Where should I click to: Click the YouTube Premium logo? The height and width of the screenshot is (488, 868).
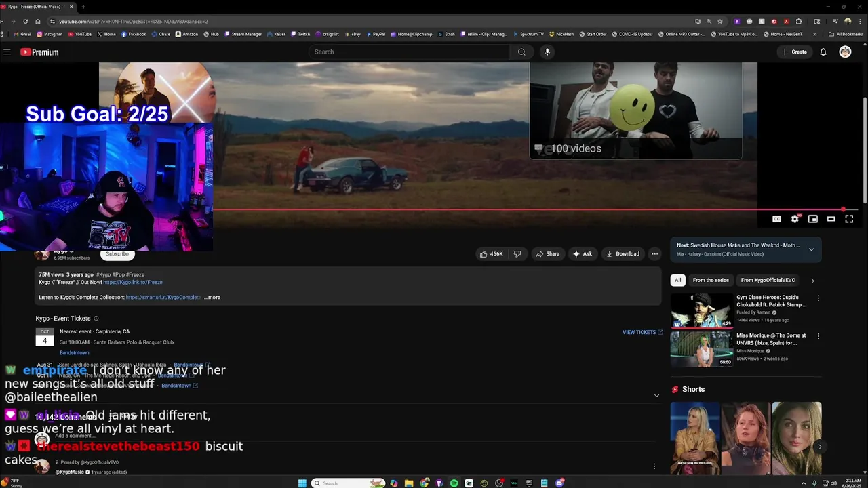pos(39,52)
